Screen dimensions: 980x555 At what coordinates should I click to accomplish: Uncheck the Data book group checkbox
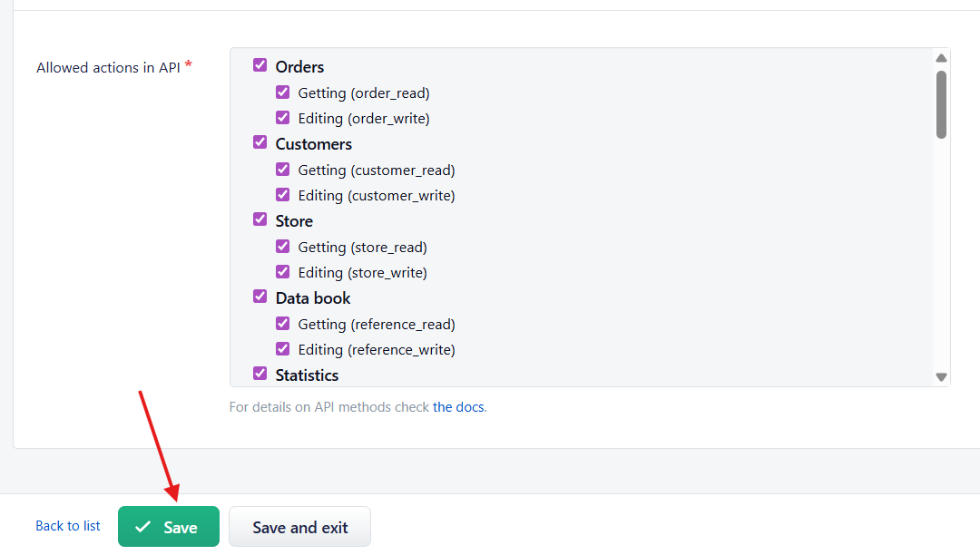click(260, 297)
